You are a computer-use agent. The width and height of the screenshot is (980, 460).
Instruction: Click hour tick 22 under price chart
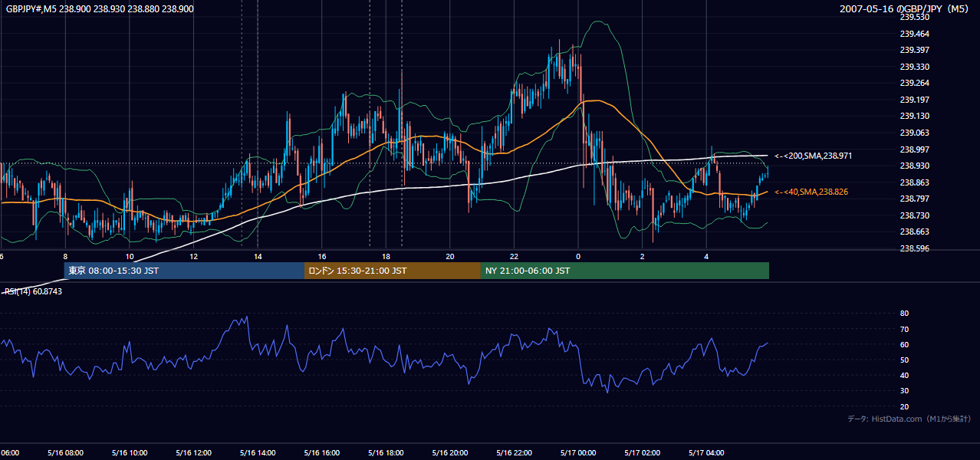click(x=515, y=256)
